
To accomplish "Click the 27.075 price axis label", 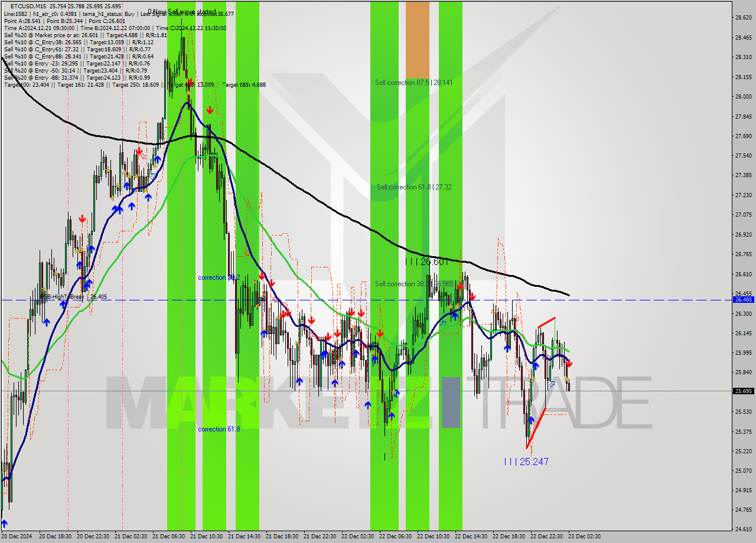I will click(x=743, y=215).
